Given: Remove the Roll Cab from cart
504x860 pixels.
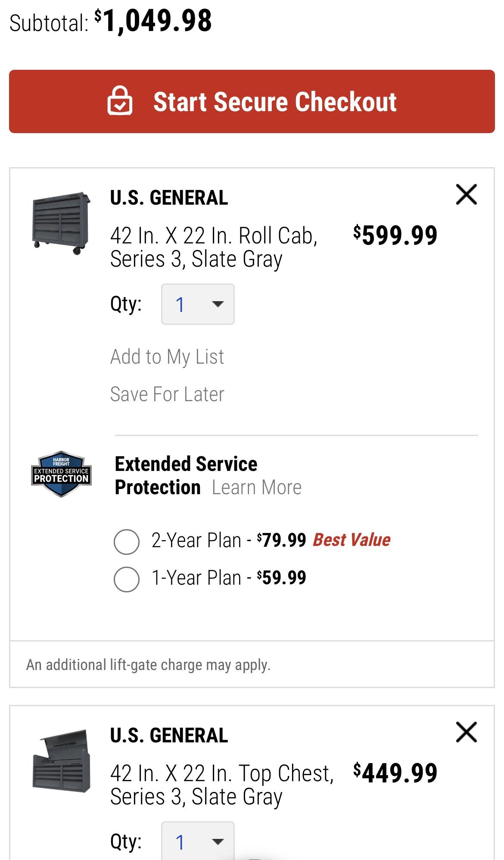Looking at the screenshot, I should point(467,195).
